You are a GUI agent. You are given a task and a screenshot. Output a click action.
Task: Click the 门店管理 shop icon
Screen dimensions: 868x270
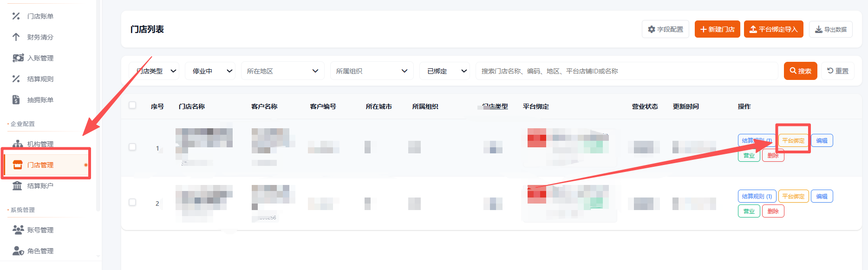click(18, 165)
